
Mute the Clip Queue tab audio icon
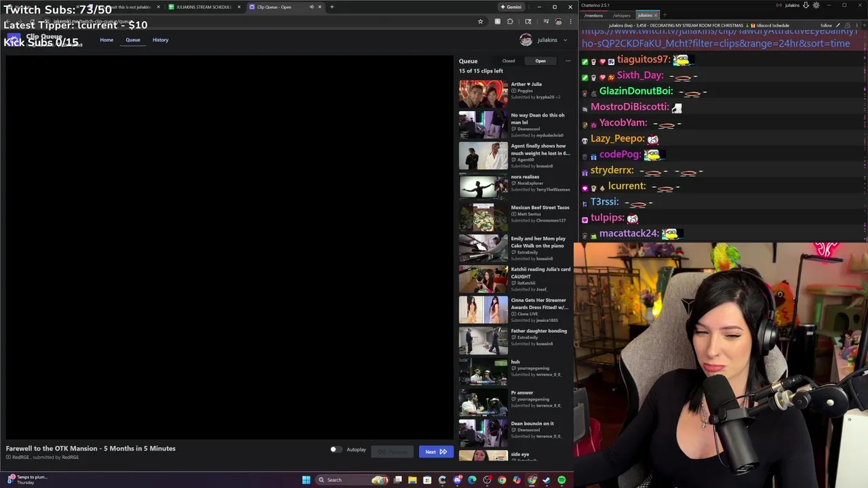pyautogui.click(x=311, y=7)
